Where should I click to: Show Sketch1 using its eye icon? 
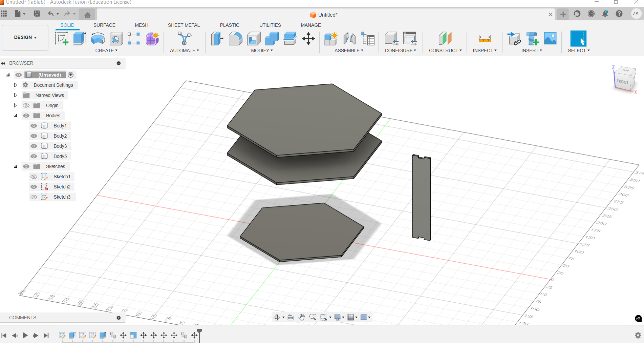[x=34, y=177]
